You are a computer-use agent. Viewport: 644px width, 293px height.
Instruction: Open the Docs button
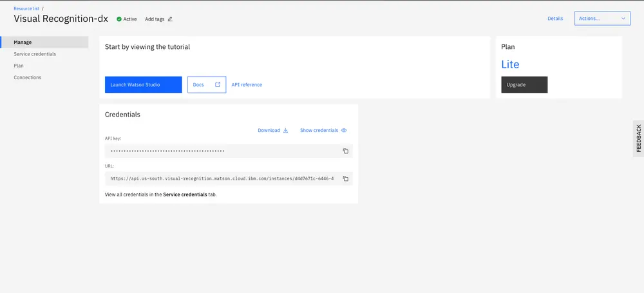(x=207, y=84)
